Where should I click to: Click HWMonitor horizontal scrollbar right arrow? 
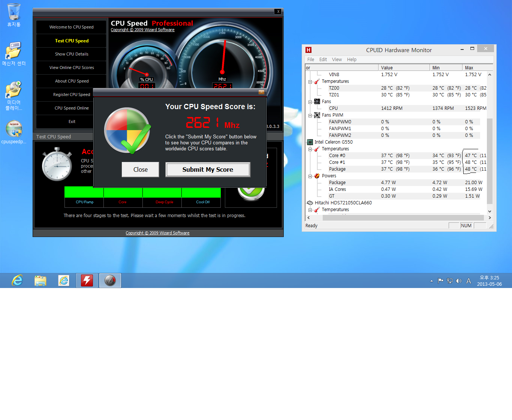[x=490, y=217]
